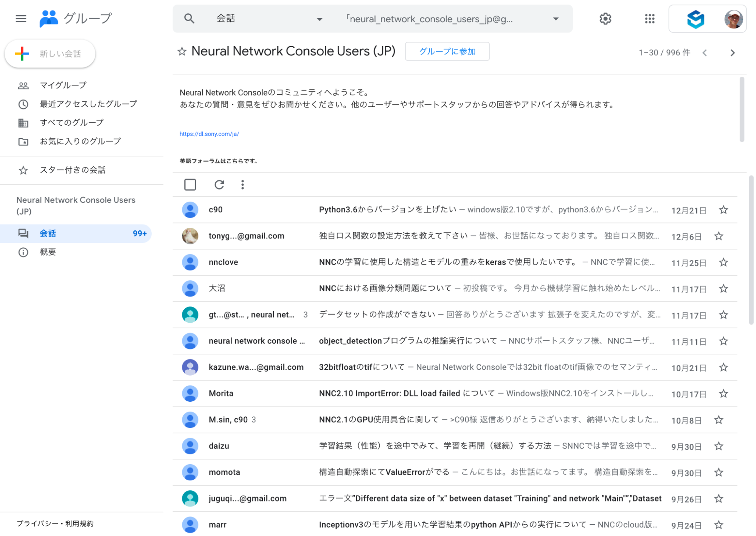
Task: Star the momota ValueError conversation
Action: (x=719, y=472)
